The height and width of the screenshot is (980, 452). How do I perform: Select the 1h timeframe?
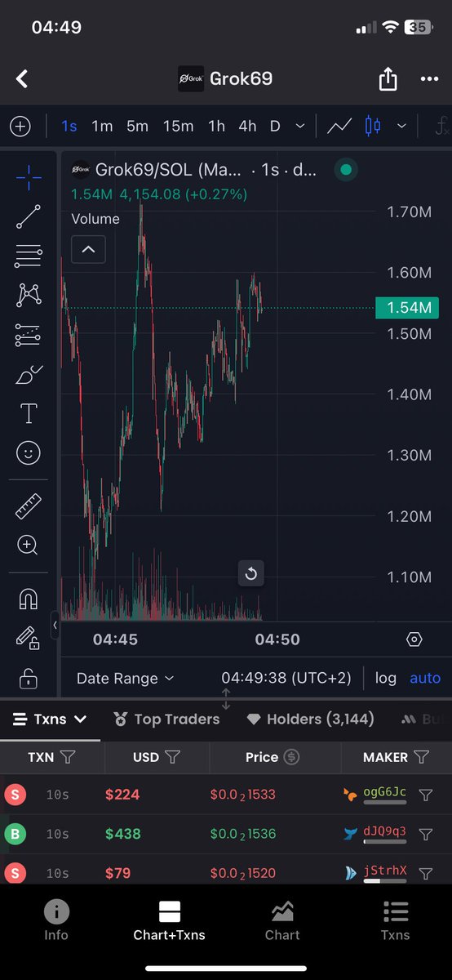click(x=216, y=127)
